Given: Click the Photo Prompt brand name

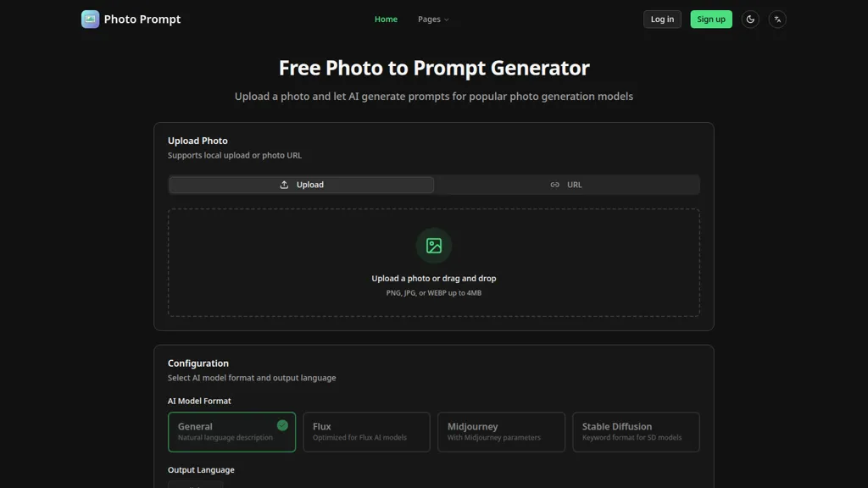Looking at the screenshot, I should (x=142, y=19).
